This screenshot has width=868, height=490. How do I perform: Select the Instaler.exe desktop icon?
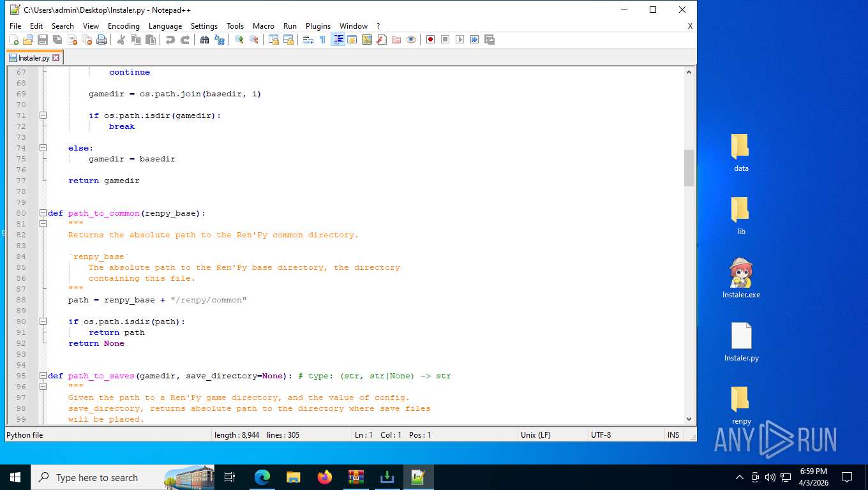(x=741, y=279)
